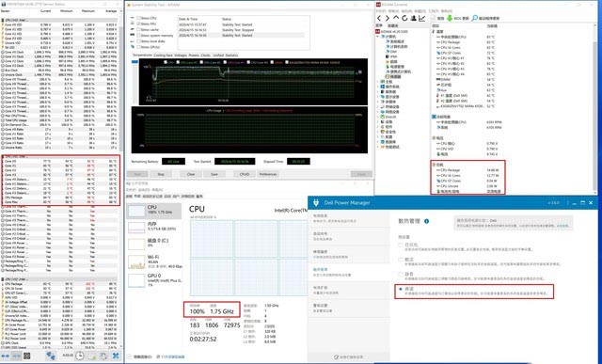
Task: Click the HWiNFO settings gear icon
Action: (x=103, y=356)
